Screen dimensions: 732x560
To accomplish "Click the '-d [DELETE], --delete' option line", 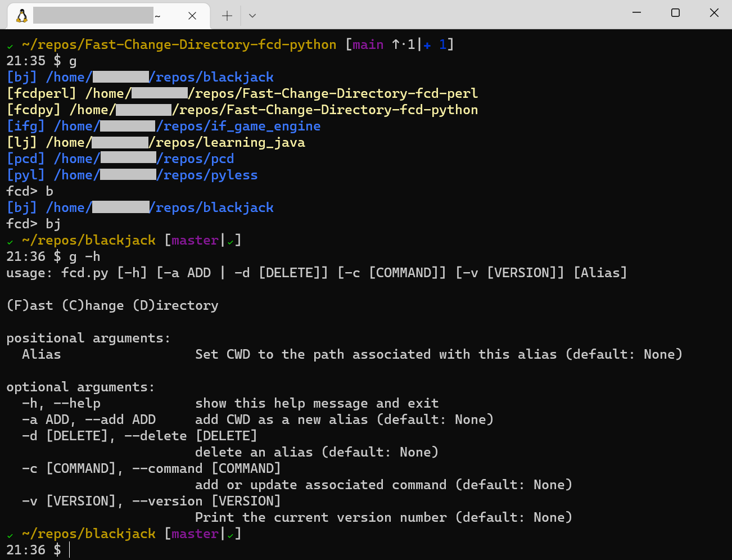I will tap(139, 436).
